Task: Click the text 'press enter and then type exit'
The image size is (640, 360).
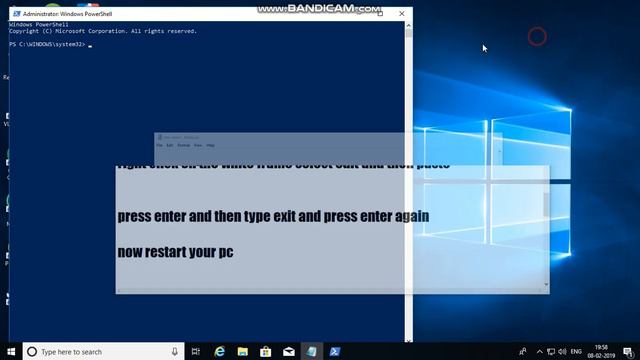Action: (x=207, y=216)
